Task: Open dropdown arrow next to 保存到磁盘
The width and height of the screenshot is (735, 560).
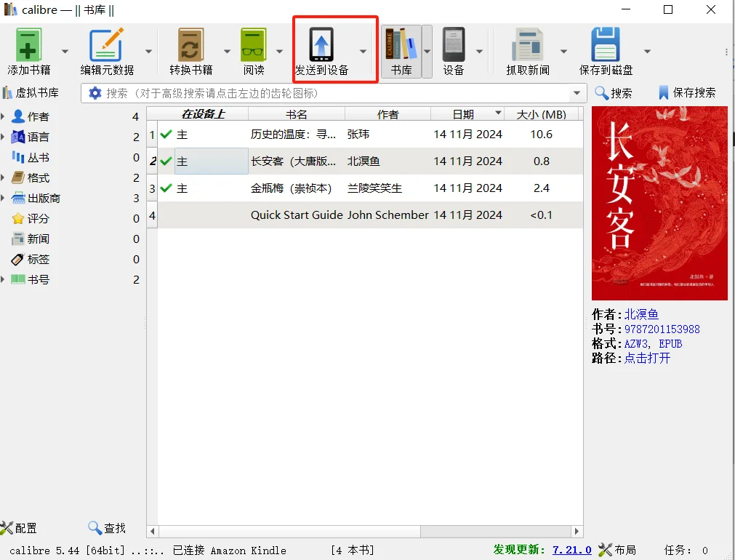Action: (647, 51)
